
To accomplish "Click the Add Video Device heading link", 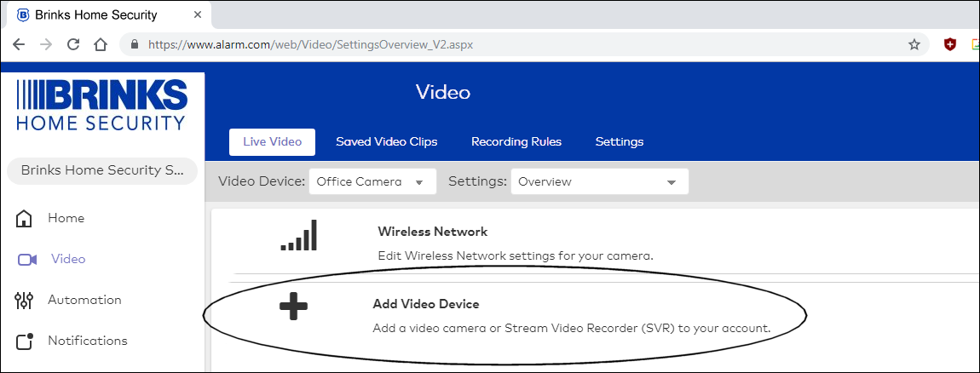I will coord(426,304).
